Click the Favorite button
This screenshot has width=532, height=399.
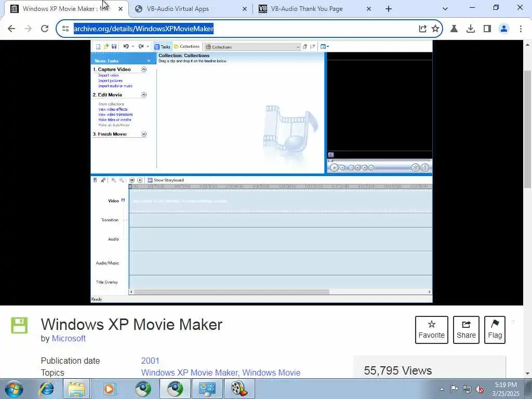click(x=432, y=330)
